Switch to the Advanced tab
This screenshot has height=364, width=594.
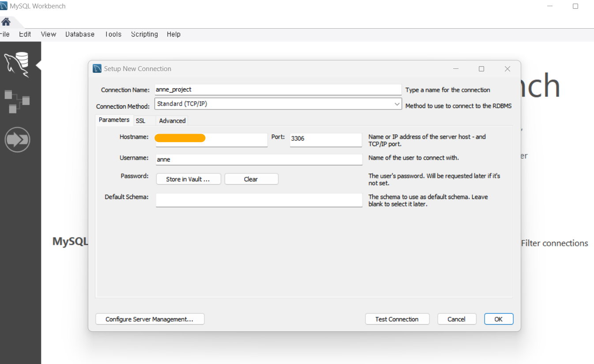pyautogui.click(x=172, y=120)
